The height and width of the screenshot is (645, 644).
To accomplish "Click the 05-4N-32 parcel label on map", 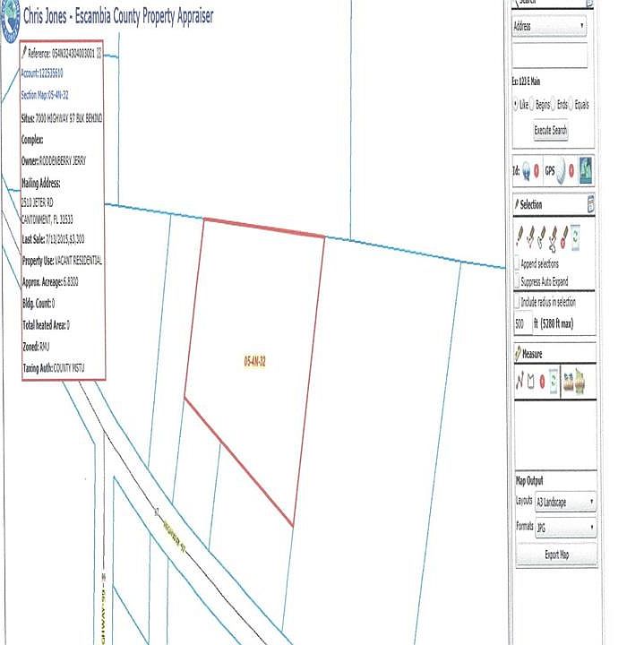I will [x=254, y=362].
